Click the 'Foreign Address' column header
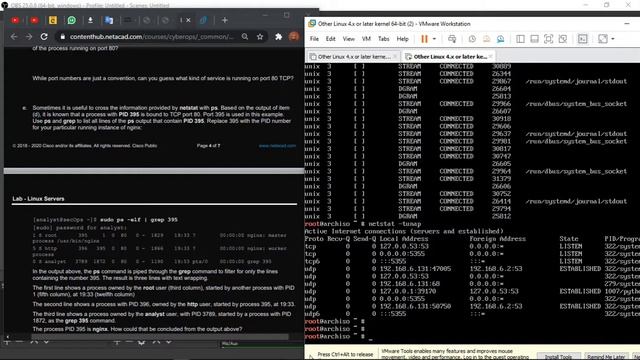Screen dimensions: 640x360 pyautogui.click(x=498, y=239)
